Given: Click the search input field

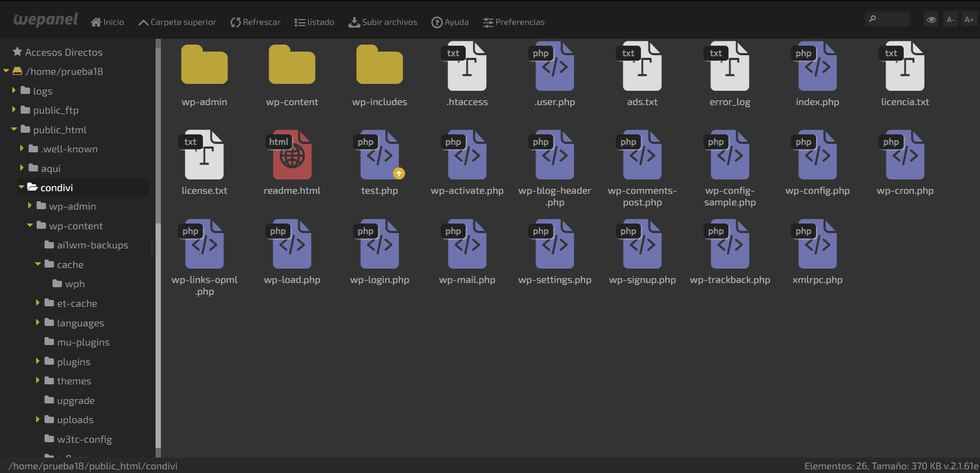Looking at the screenshot, I should pyautogui.click(x=893, y=20).
